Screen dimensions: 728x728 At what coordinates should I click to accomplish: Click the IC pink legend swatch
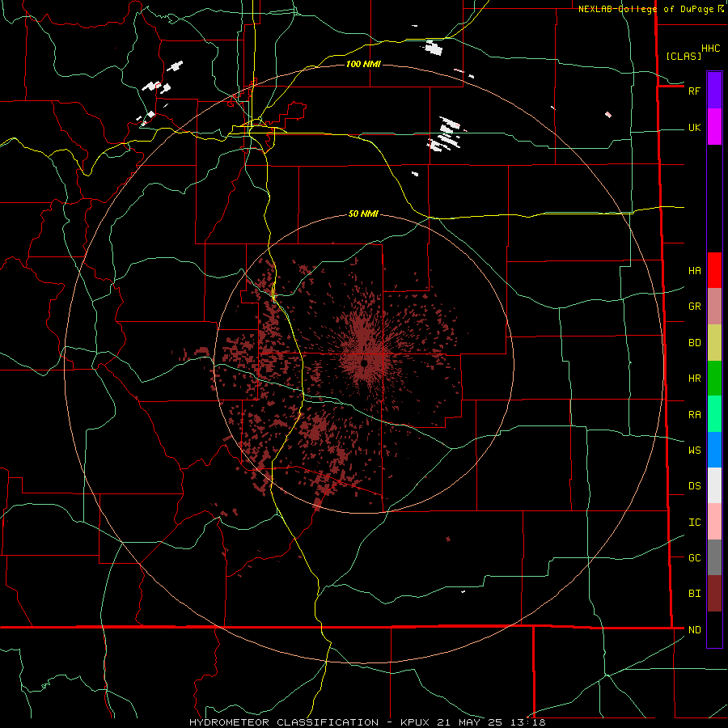714,522
